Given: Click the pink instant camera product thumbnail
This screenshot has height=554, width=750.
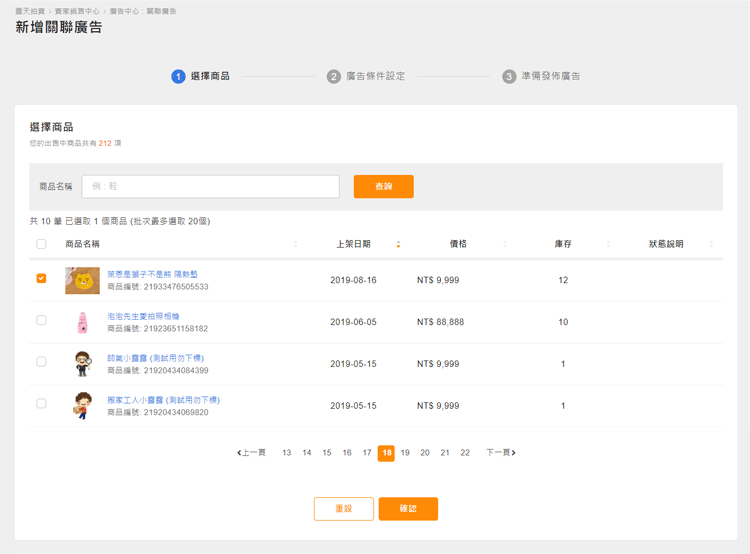Looking at the screenshot, I should (x=82, y=322).
